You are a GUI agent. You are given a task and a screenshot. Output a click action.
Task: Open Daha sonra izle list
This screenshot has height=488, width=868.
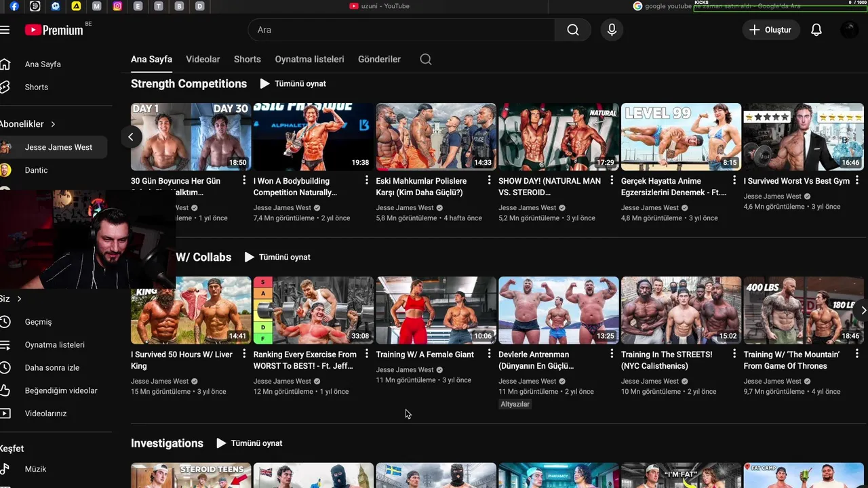coord(54,367)
